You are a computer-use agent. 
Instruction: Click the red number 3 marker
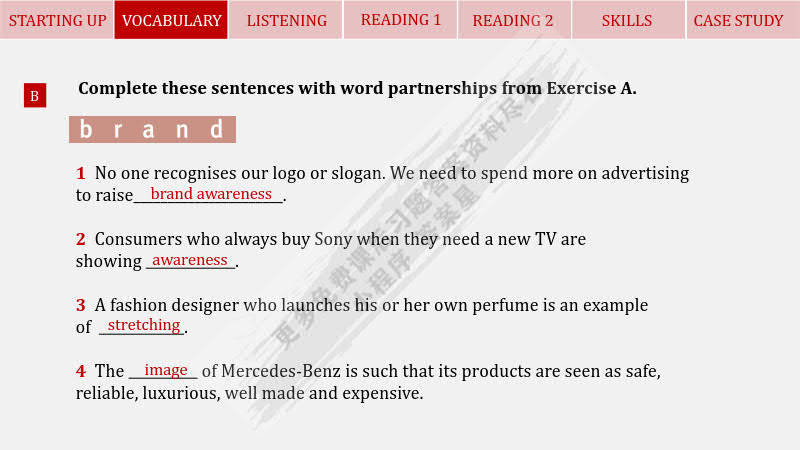pos(81,305)
